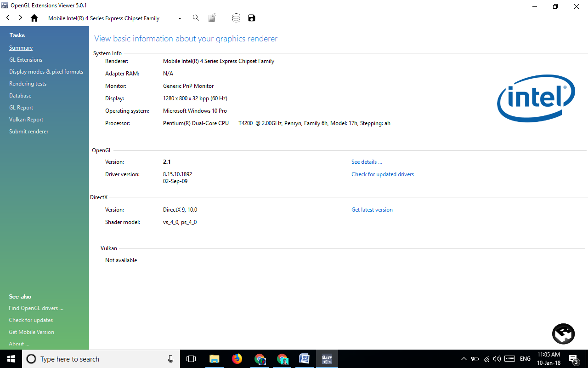This screenshot has width=588, height=368.
Task: Click Check for updates link
Action: pyautogui.click(x=31, y=320)
